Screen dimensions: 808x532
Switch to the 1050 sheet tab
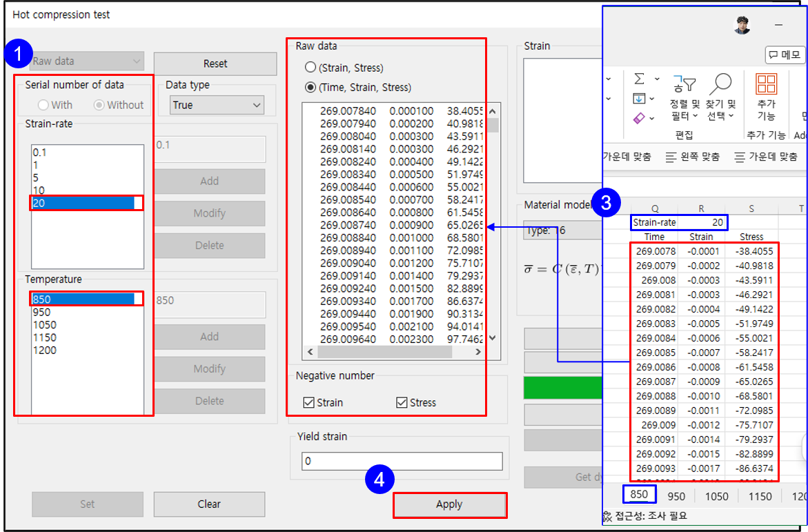716,496
